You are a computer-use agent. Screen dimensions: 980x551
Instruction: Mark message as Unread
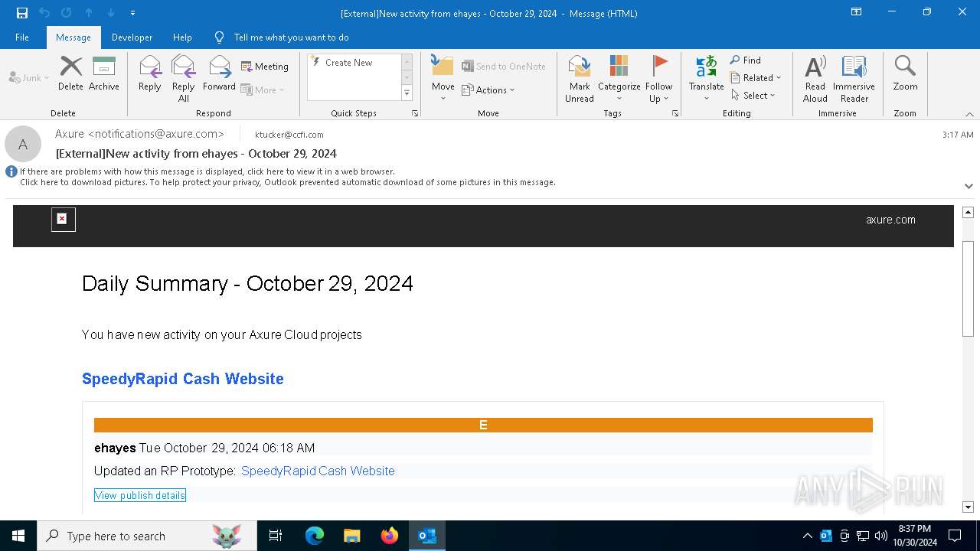click(x=580, y=78)
